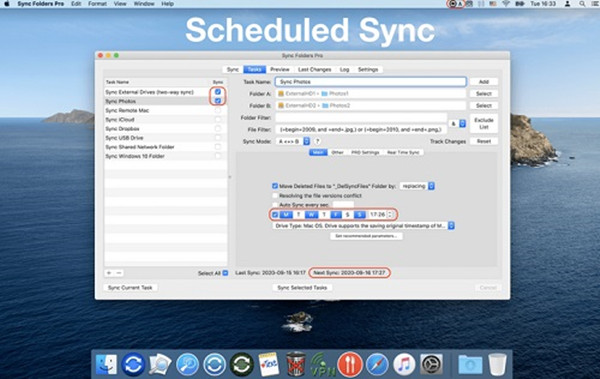The width and height of the screenshot is (600, 379).
Task: Expand the replacing dropdown
Action: point(417,186)
